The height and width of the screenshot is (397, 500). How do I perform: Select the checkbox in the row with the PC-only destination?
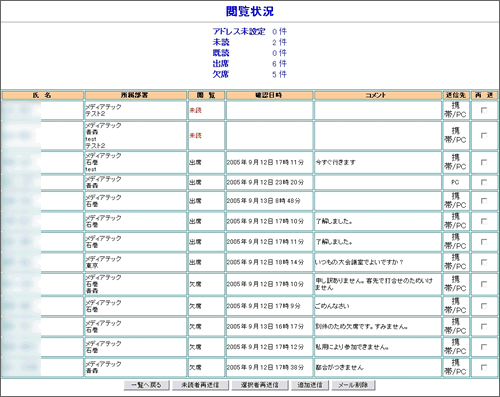click(x=484, y=182)
